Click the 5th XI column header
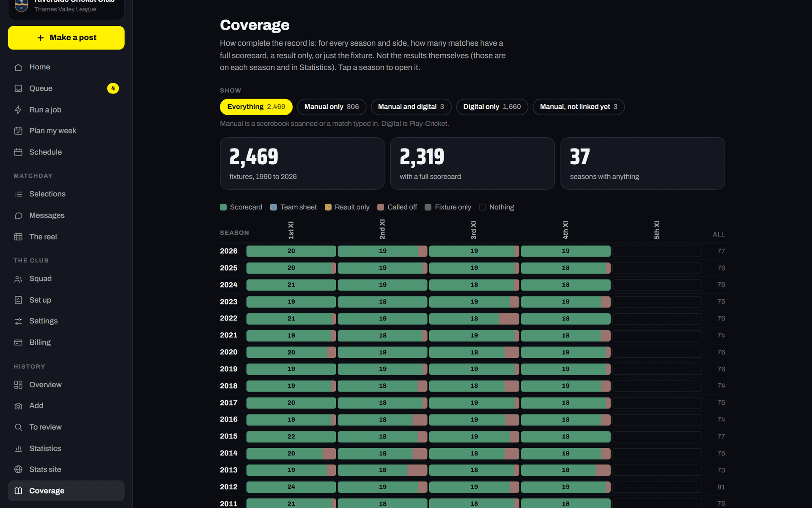The image size is (812, 508). point(657,230)
